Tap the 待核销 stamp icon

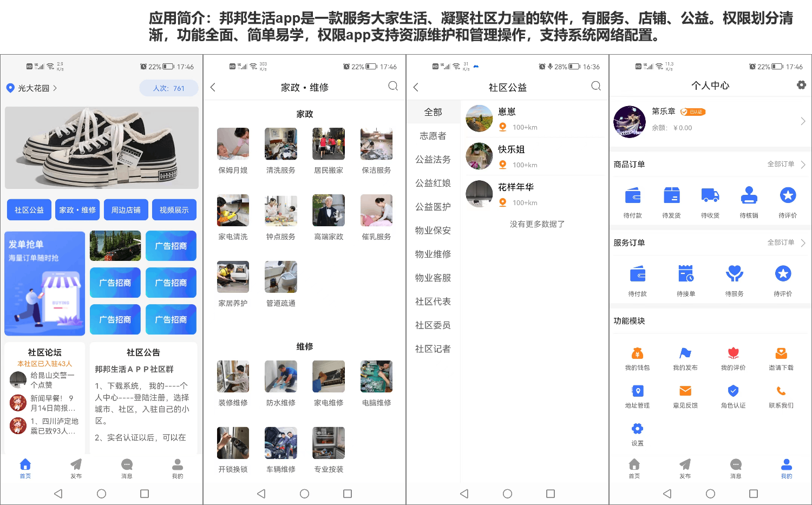749,195
